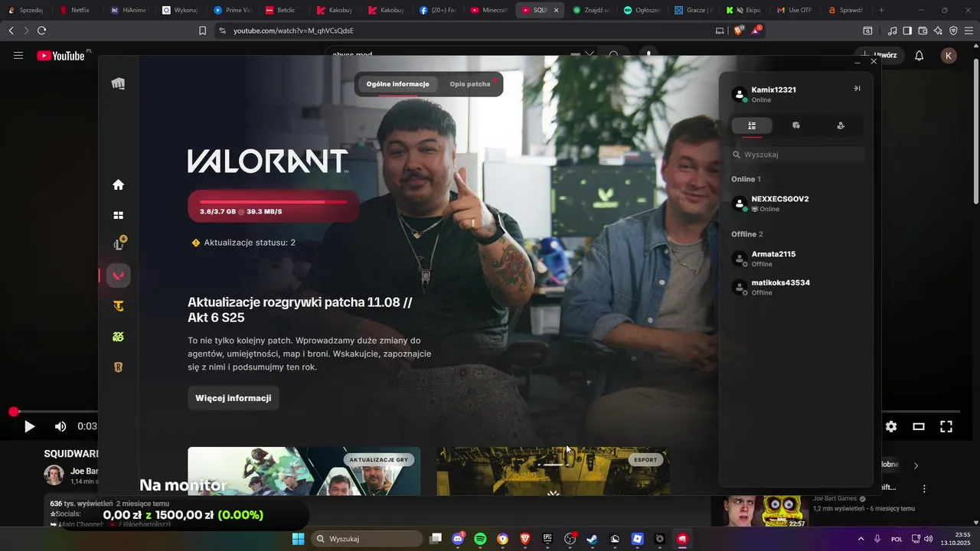980x551 pixels.
Task: Mute the YouTube video volume
Action: tap(60, 427)
